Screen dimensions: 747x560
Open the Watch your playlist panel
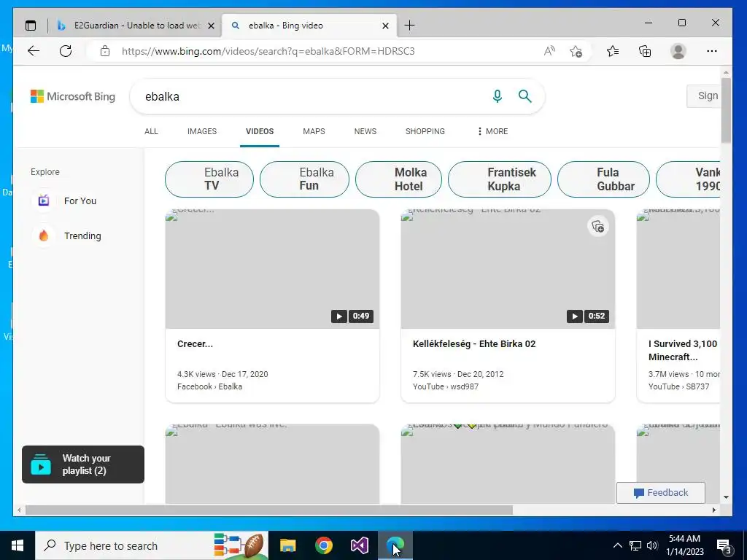(x=83, y=464)
